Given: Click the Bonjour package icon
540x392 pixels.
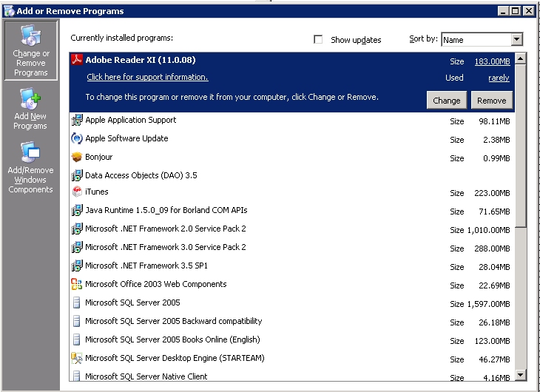Looking at the screenshot, I should tap(76, 158).
